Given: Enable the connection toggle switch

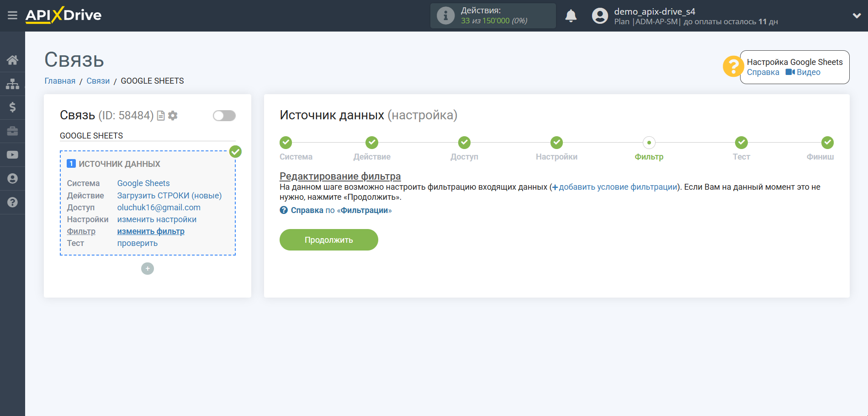Looking at the screenshot, I should (224, 116).
